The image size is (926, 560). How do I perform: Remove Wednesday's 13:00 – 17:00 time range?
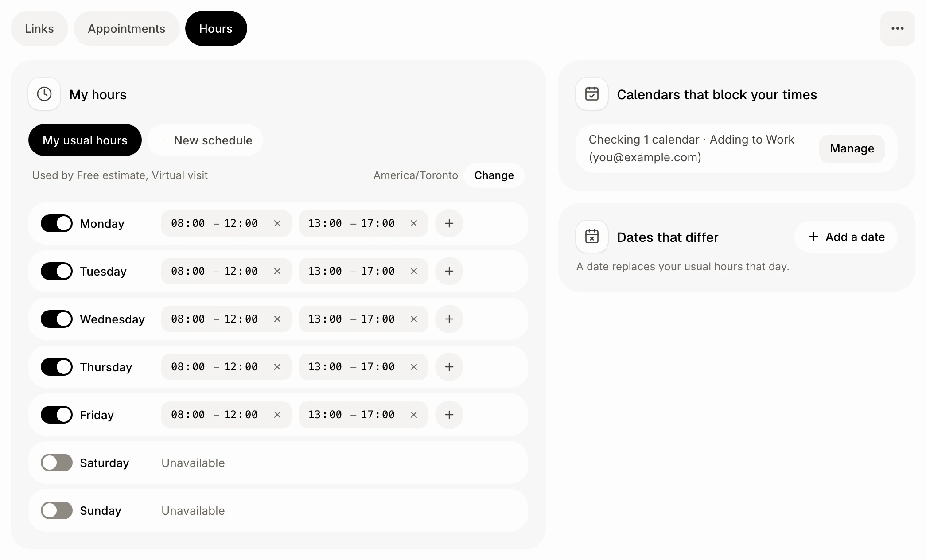click(414, 319)
